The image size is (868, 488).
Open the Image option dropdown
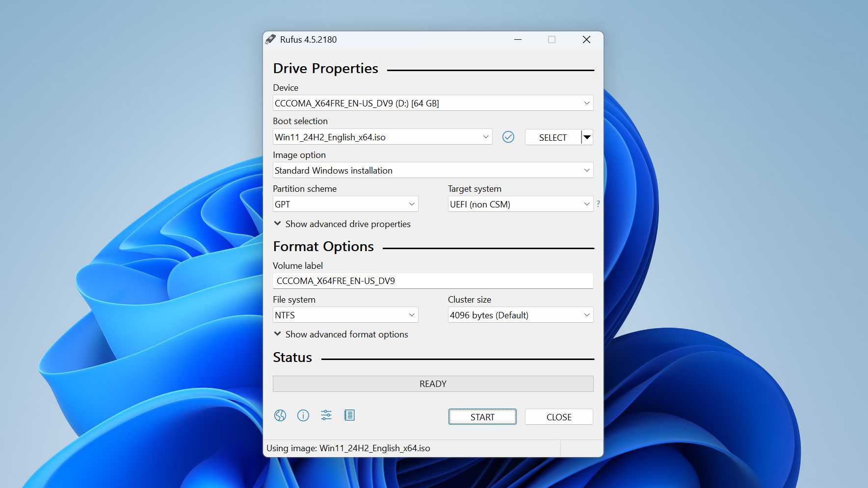tap(433, 170)
